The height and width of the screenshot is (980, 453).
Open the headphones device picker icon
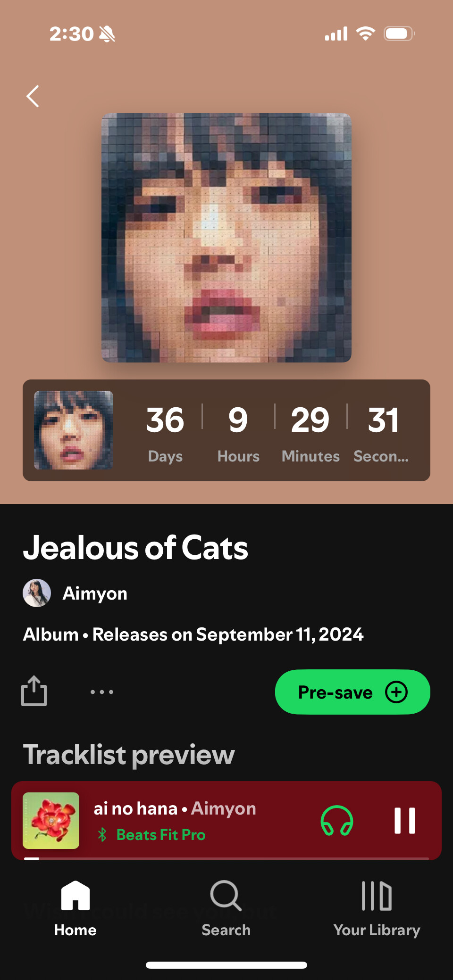tap(337, 821)
